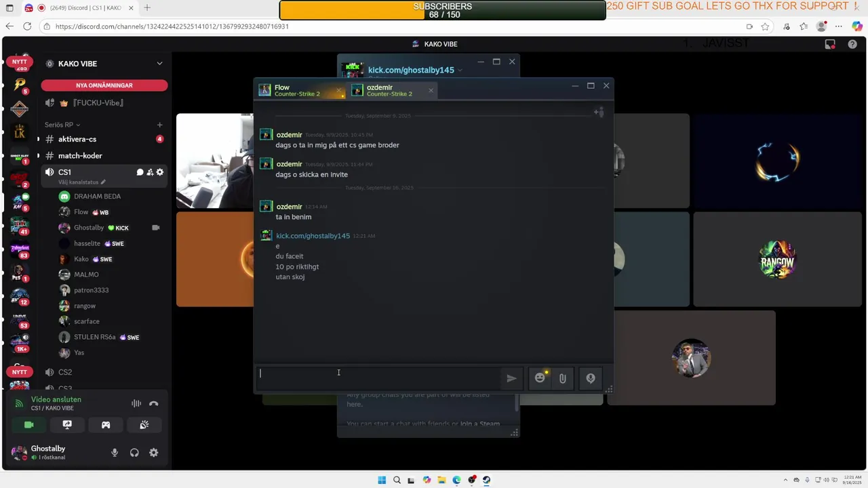Image resolution: width=868 pixels, height=488 pixels.
Task: Disconnect from voice with hang-up icon
Action: click(x=154, y=403)
